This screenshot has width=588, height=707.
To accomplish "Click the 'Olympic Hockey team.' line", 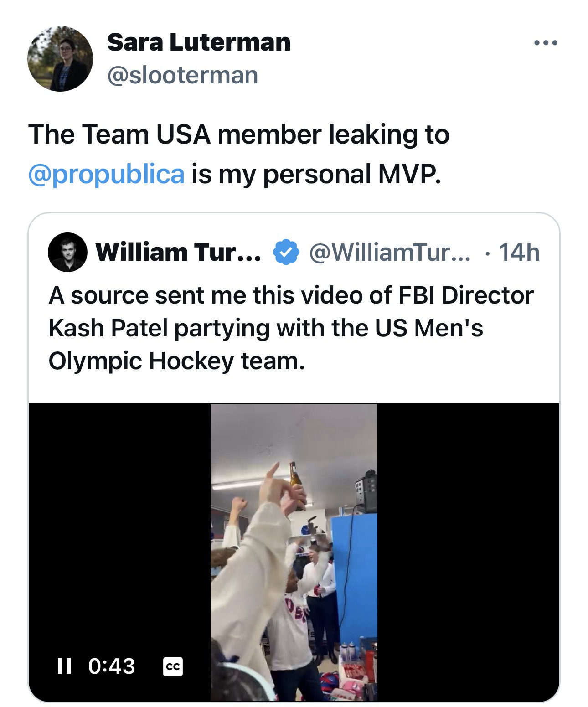I will pyautogui.click(x=176, y=361).
